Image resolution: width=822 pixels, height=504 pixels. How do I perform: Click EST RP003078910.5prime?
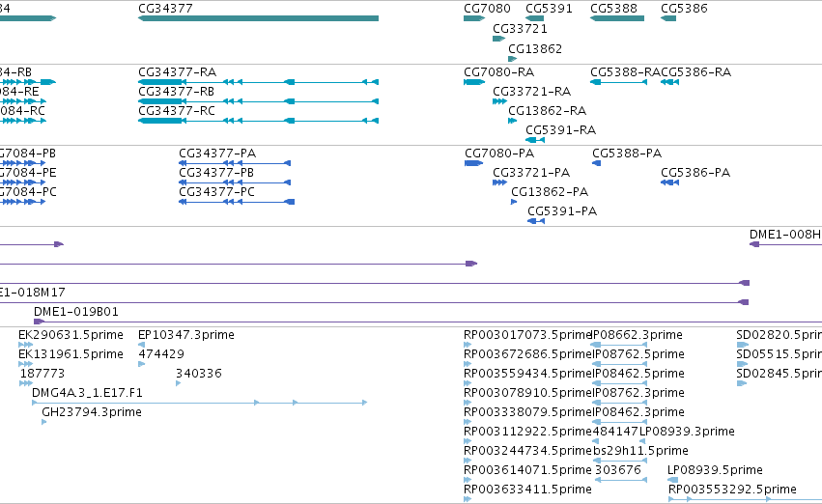tap(468, 403)
